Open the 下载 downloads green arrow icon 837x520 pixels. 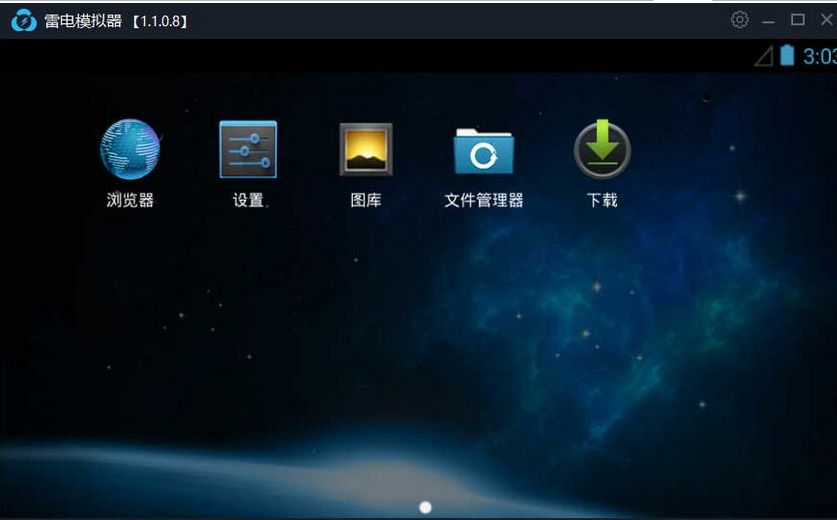(x=602, y=149)
